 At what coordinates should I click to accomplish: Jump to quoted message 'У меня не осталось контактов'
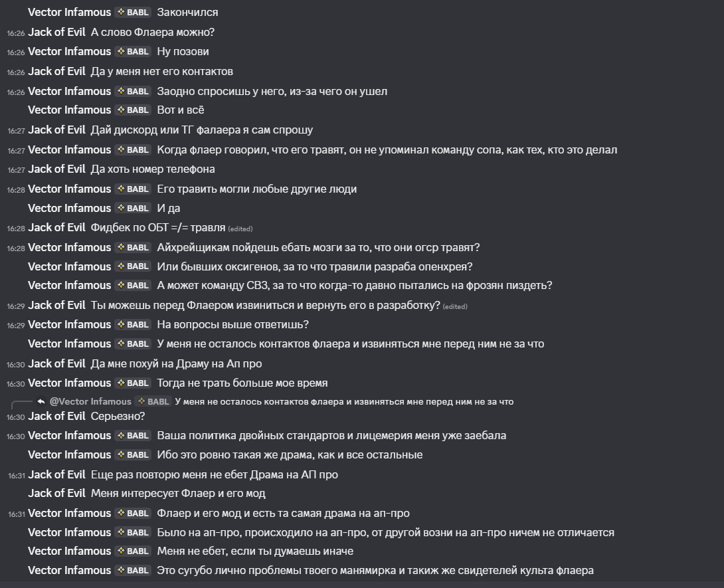344,402
